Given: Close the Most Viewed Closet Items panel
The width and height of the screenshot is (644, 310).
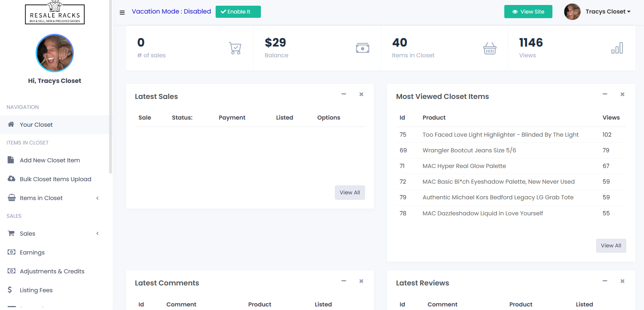Looking at the screenshot, I should click(622, 94).
